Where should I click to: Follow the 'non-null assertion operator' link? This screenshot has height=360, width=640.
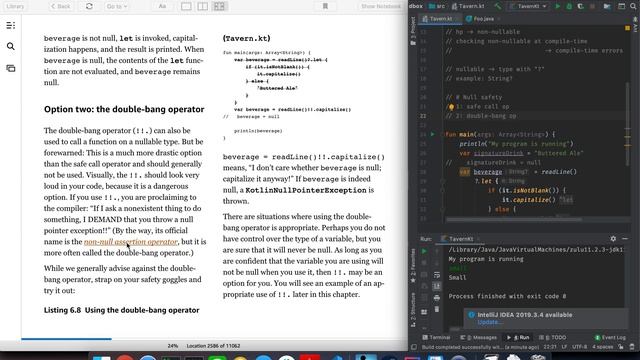(131, 242)
